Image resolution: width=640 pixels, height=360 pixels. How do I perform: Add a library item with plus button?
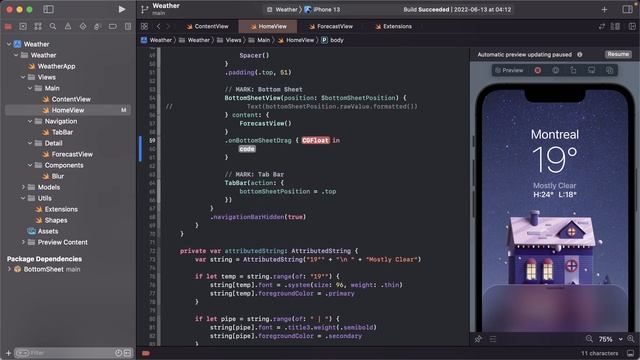(x=604, y=9)
